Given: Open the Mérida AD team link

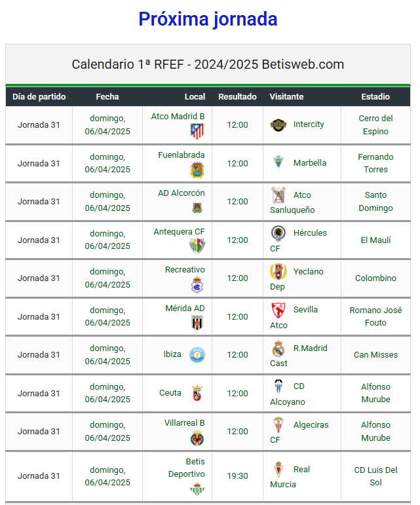Looking at the screenshot, I should tap(185, 309).
